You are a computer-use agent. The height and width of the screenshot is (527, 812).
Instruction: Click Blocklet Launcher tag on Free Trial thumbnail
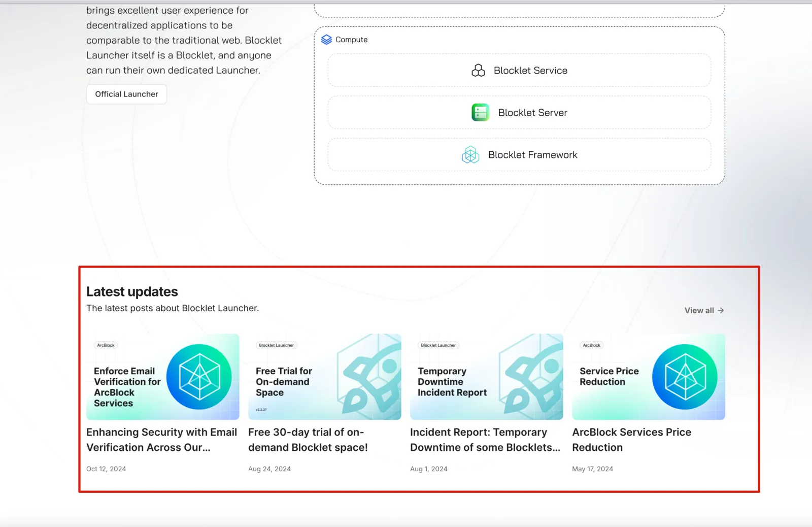[277, 345]
